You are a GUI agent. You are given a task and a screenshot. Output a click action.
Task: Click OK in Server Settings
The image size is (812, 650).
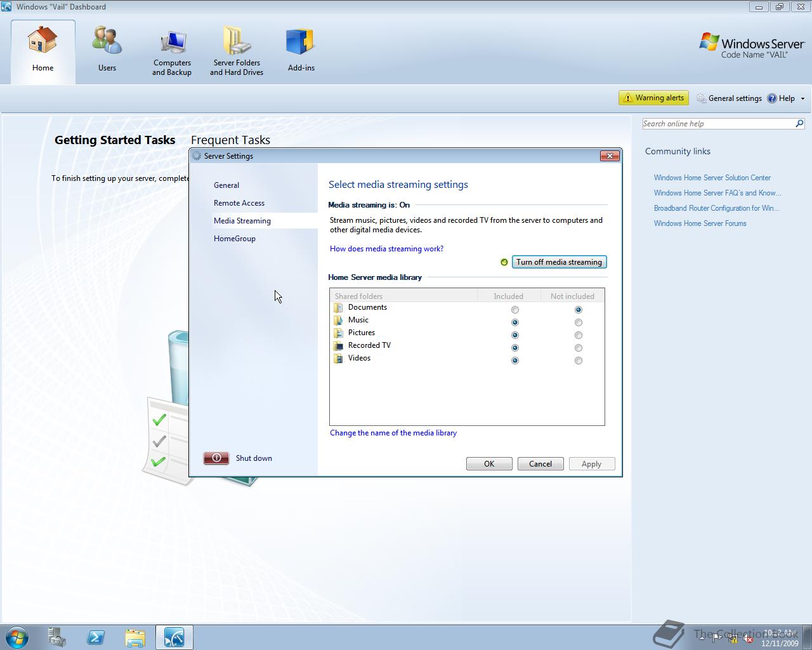[x=489, y=464]
